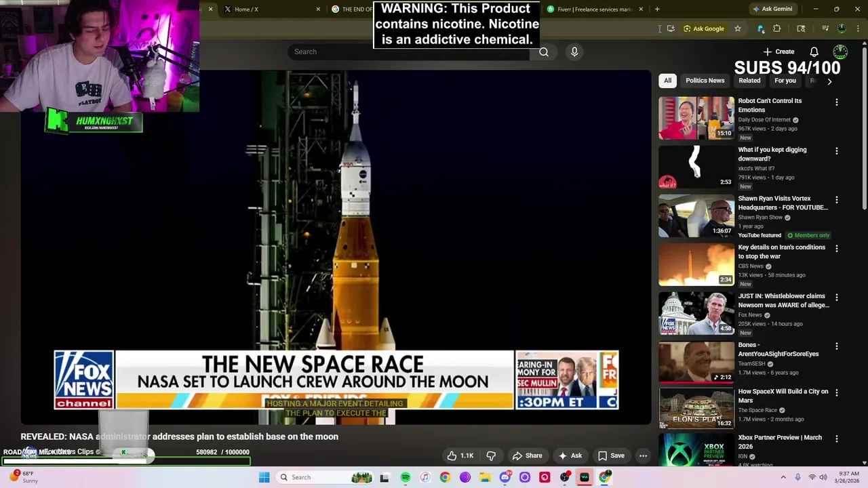Image resolution: width=868 pixels, height=488 pixels.
Task: Open the Daily Dose Of Internet channel
Action: 764,120
